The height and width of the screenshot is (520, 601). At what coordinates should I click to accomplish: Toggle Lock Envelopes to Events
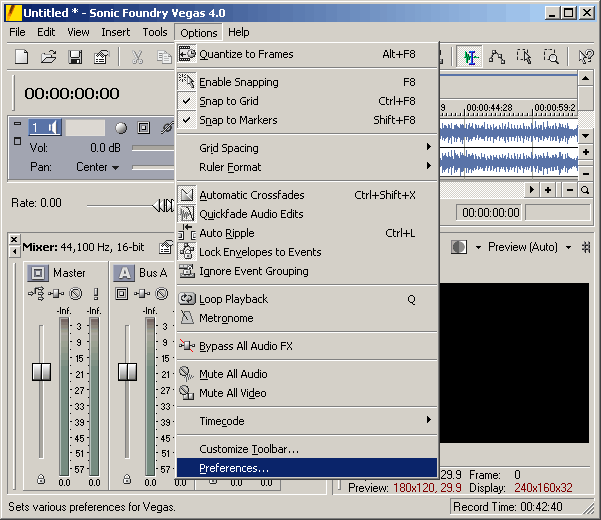(x=307, y=252)
